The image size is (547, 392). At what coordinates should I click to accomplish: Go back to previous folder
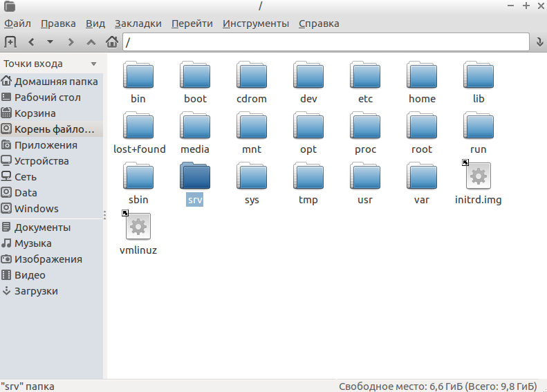[x=31, y=42]
